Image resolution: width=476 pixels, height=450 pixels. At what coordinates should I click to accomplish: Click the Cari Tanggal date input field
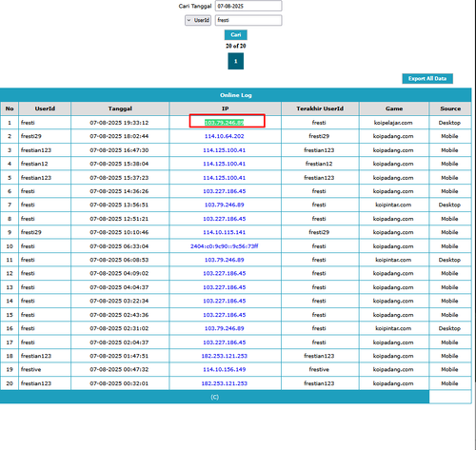(x=248, y=6)
